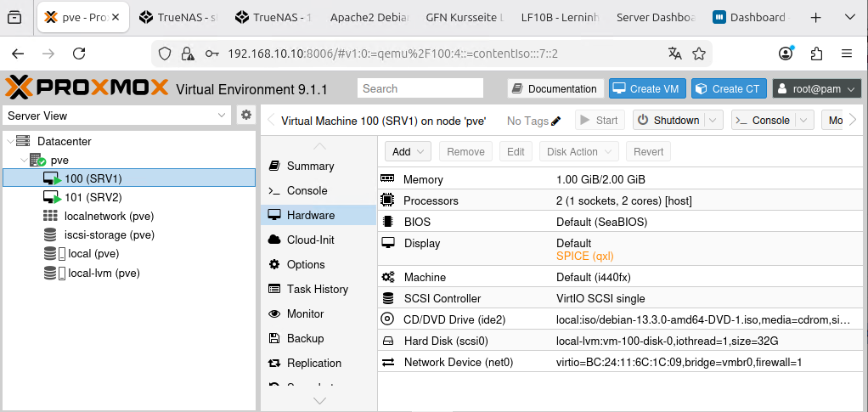Open the Add hardware dropdown

409,151
